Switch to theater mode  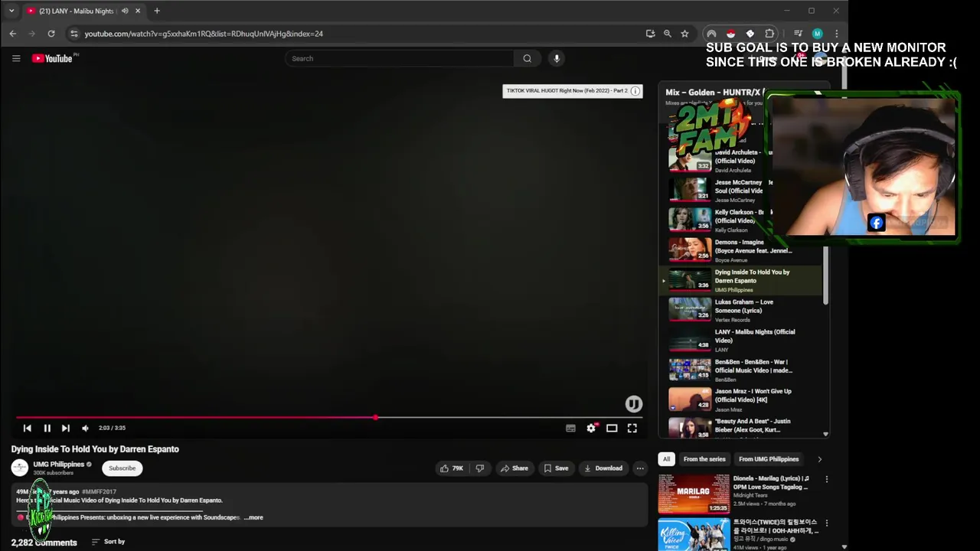(612, 428)
